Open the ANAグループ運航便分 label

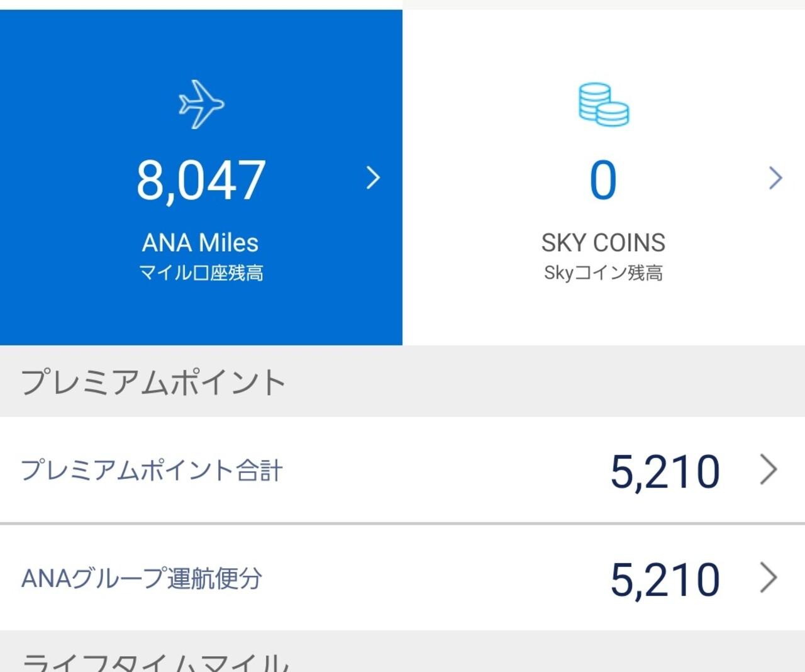coord(142,579)
